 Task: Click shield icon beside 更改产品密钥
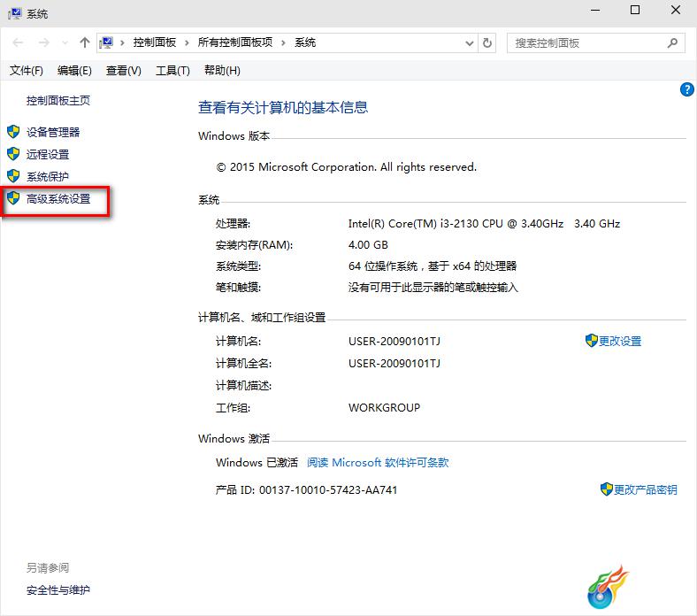click(606, 489)
